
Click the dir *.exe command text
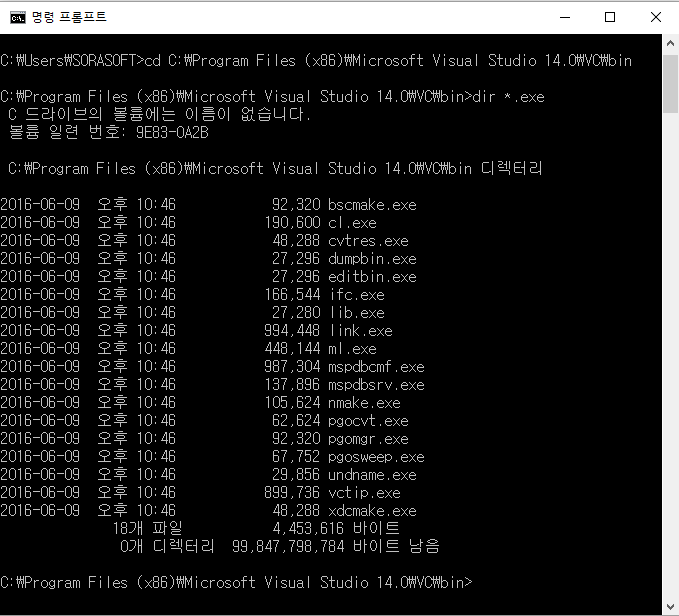(508, 97)
